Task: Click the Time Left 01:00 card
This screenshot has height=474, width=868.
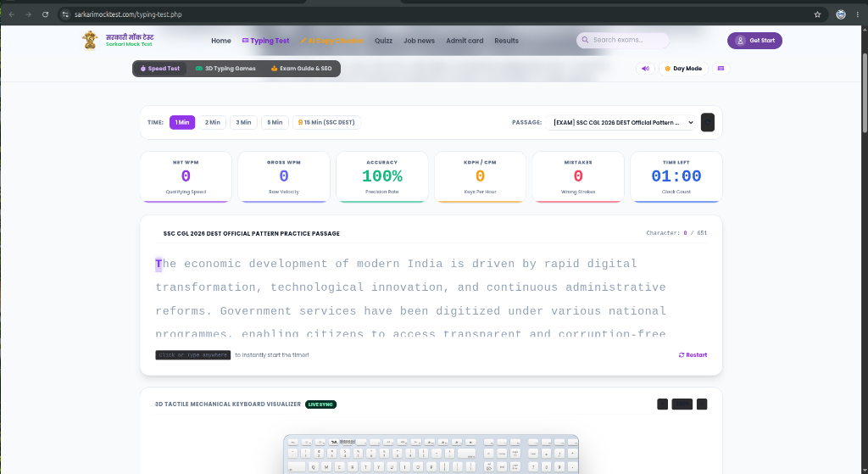Action: pyautogui.click(x=676, y=176)
